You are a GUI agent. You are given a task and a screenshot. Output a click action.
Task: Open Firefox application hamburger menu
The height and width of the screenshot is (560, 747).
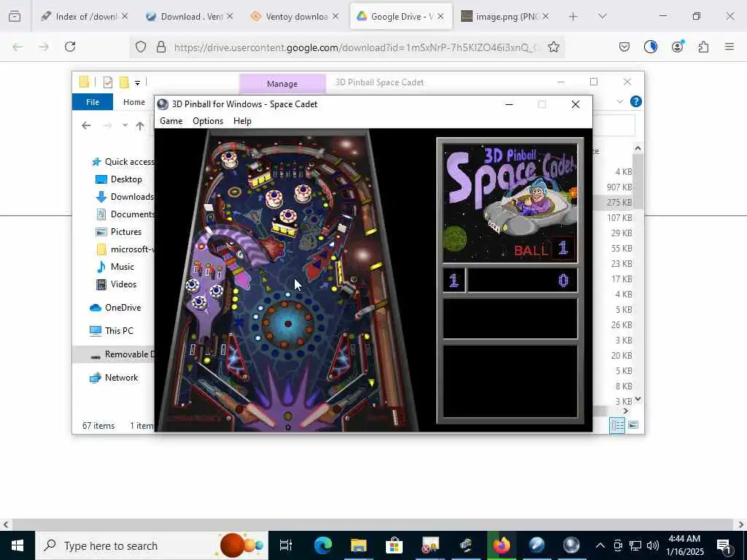tap(729, 47)
